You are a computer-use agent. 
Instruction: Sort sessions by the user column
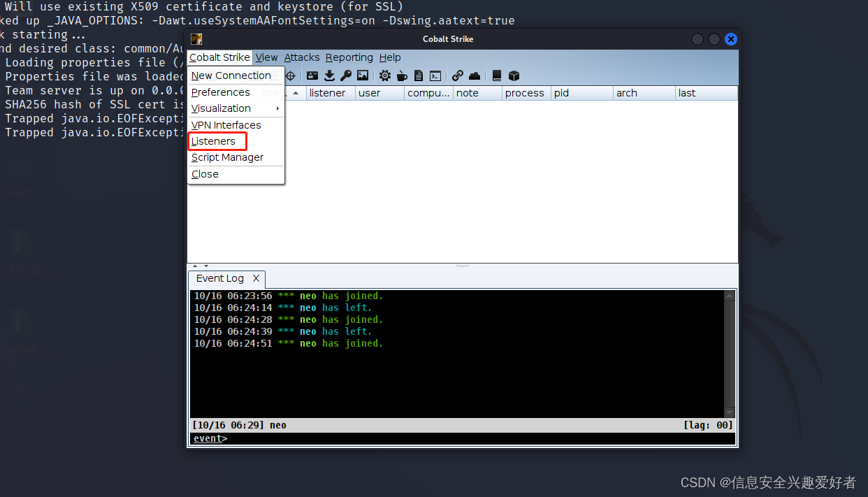[379, 93]
